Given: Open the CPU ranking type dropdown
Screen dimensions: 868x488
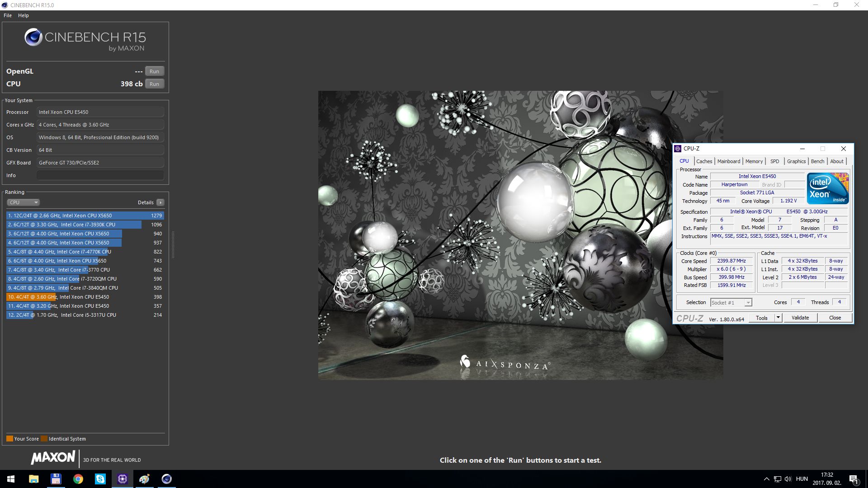Looking at the screenshot, I should point(23,202).
